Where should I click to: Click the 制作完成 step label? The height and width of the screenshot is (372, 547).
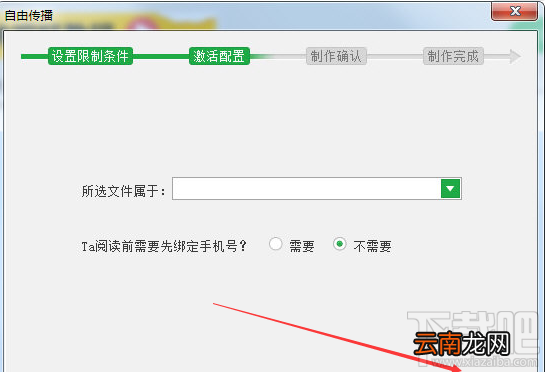(453, 56)
